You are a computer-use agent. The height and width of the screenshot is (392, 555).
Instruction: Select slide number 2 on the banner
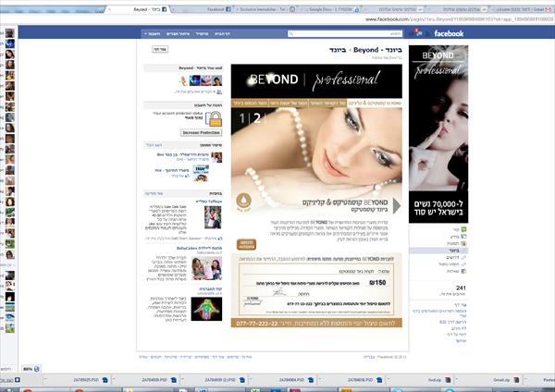pyautogui.click(x=257, y=118)
